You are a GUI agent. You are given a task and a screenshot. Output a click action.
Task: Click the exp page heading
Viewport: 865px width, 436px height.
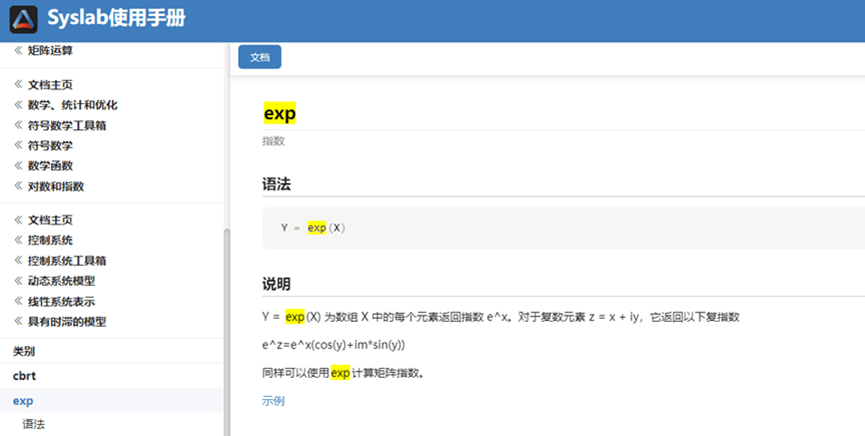280,113
